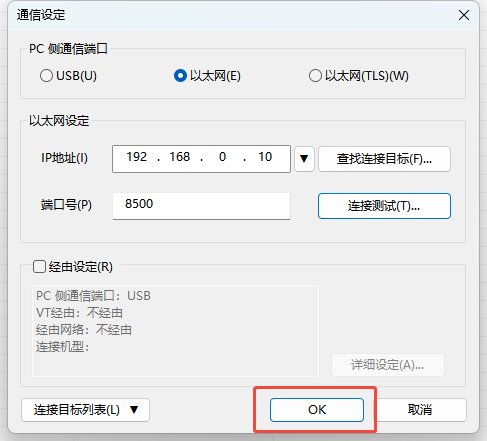Open 详细设定(A)... detailed settings
This screenshot has width=487, height=441.
point(388,365)
